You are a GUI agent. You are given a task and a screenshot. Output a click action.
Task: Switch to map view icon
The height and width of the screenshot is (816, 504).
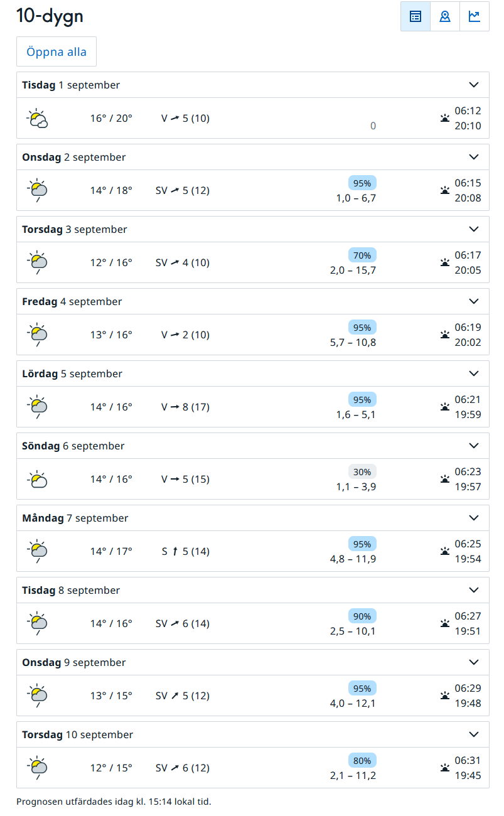click(x=445, y=16)
